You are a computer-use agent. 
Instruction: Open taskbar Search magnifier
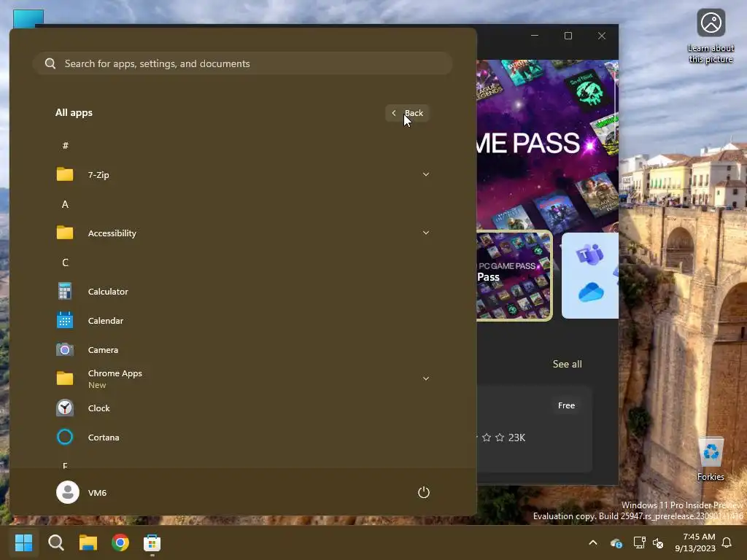pos(55,542)
